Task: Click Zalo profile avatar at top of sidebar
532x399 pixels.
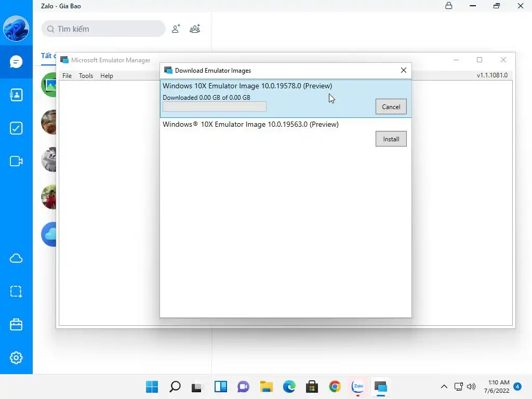Action: point(16,29)
